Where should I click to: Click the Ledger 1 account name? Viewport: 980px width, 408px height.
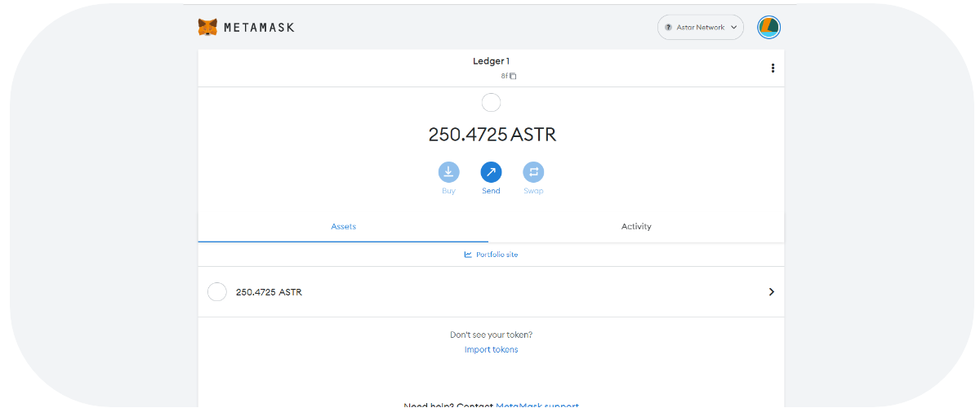tap(491, 61)
